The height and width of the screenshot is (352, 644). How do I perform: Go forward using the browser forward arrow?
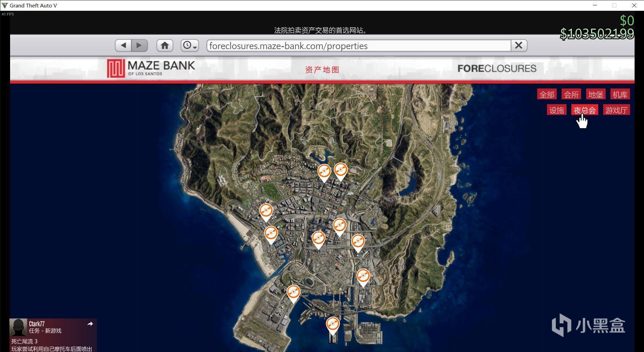pyautogui.click(x=139, y=45)
